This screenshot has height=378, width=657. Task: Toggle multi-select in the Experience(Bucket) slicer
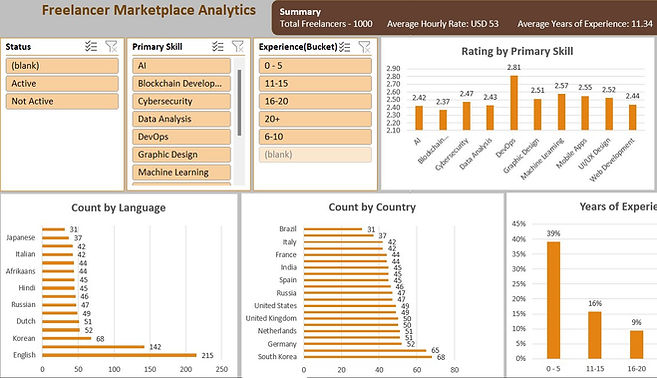[x=344, y=47]
